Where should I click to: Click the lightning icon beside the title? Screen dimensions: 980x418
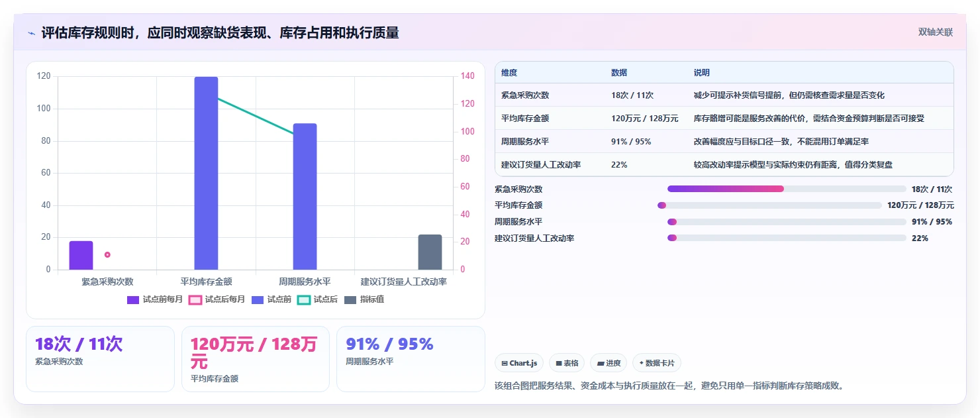point(32,33)
